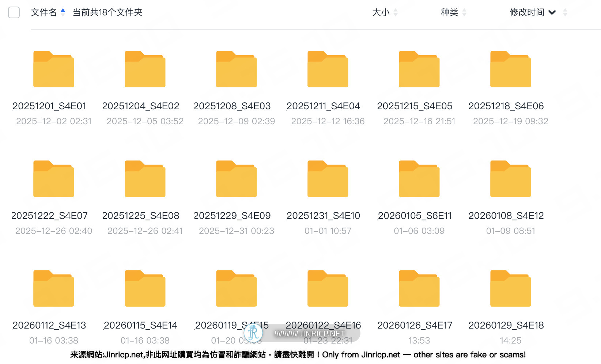This screenshot has width=601, height=364.
Task: Click the 20260108_S4E12 folder name
Action: 506,216
